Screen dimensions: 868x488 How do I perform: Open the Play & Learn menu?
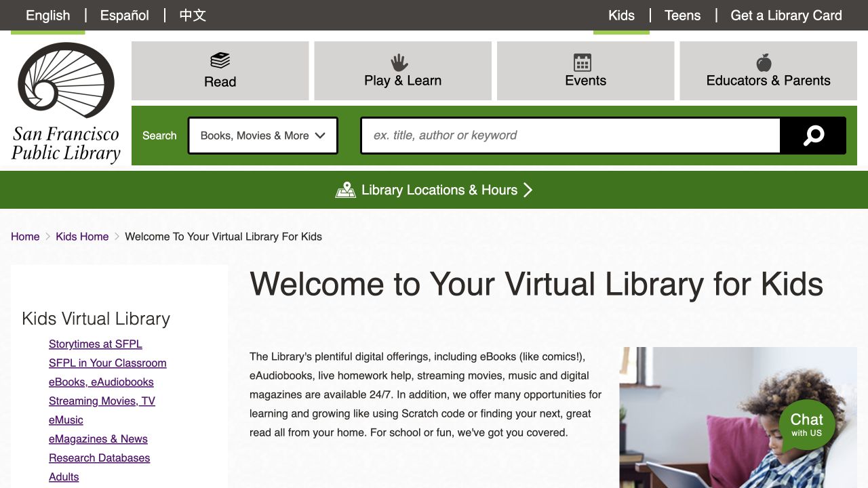403,70
